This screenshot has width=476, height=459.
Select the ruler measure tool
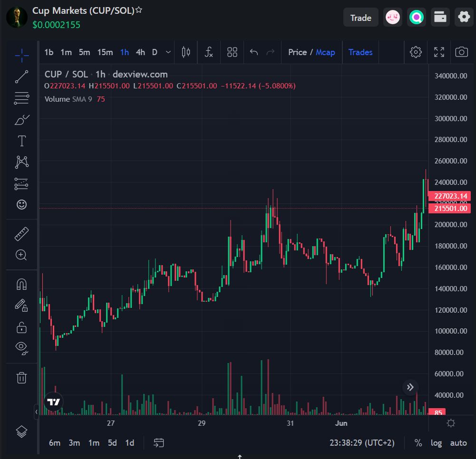22,234
